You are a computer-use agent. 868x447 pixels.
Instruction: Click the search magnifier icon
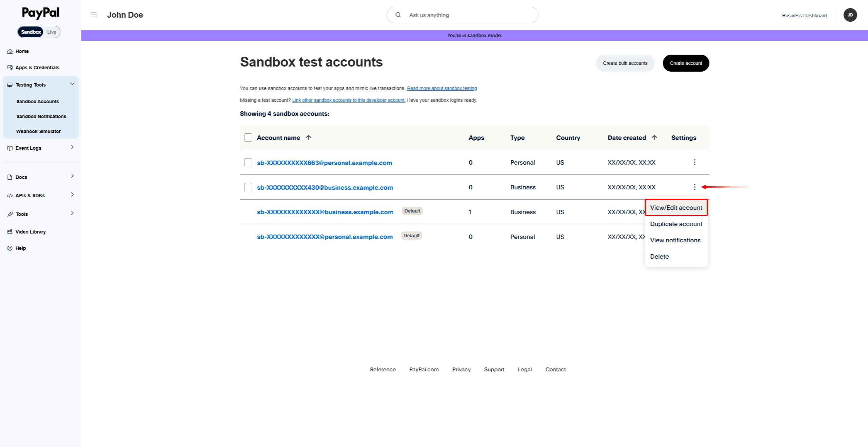pos(398,15)
